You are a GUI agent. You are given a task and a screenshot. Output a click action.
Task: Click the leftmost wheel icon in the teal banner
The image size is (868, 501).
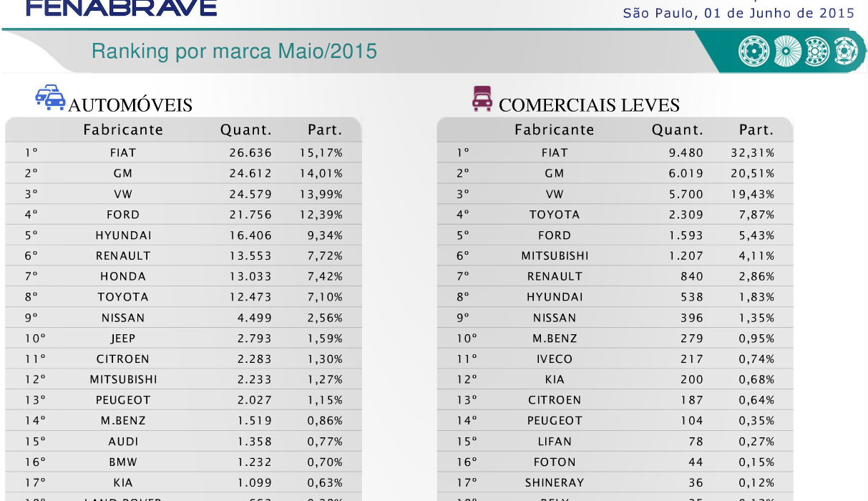[753, 51]
